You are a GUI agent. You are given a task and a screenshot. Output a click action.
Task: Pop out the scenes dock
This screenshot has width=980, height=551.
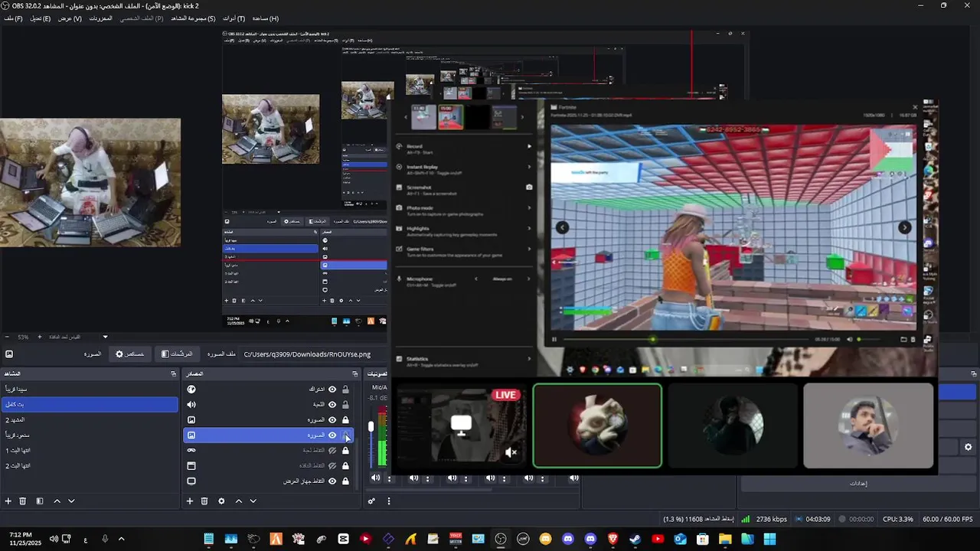click(x=173, y=373)
